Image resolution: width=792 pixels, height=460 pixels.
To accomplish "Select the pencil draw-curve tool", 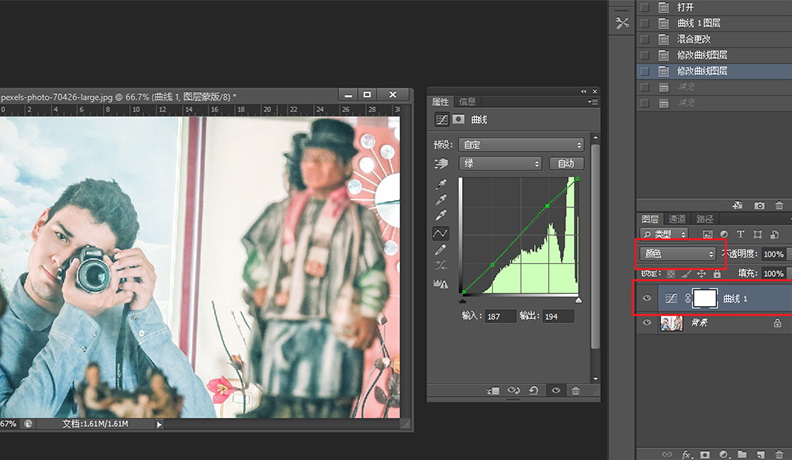I will click(x=440, y=249).
